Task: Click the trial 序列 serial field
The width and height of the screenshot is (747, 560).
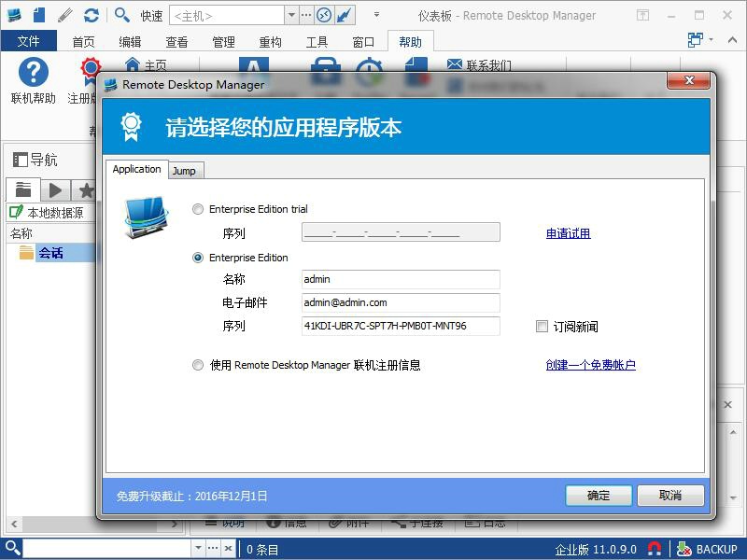Action: [x=401, y=232]
